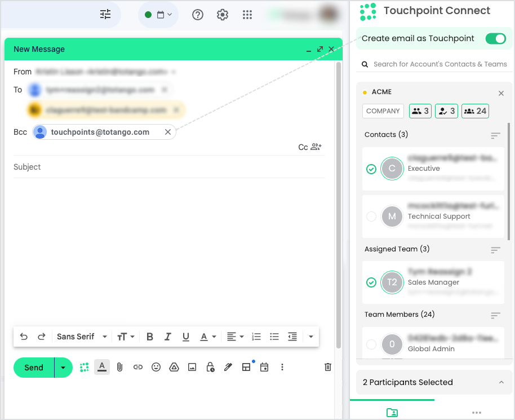
Task: Insert a photo into the message
Action: tap(192, 367)
